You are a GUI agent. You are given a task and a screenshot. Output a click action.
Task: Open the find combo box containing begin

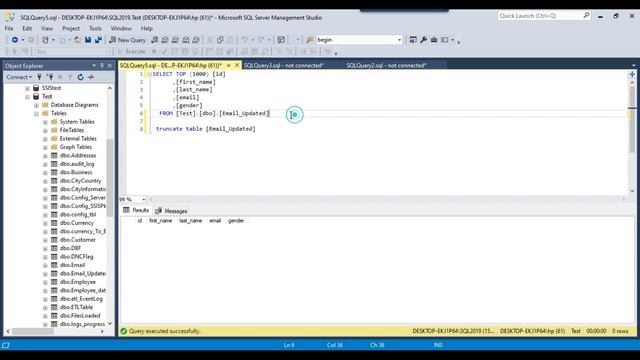coord(359,40)
